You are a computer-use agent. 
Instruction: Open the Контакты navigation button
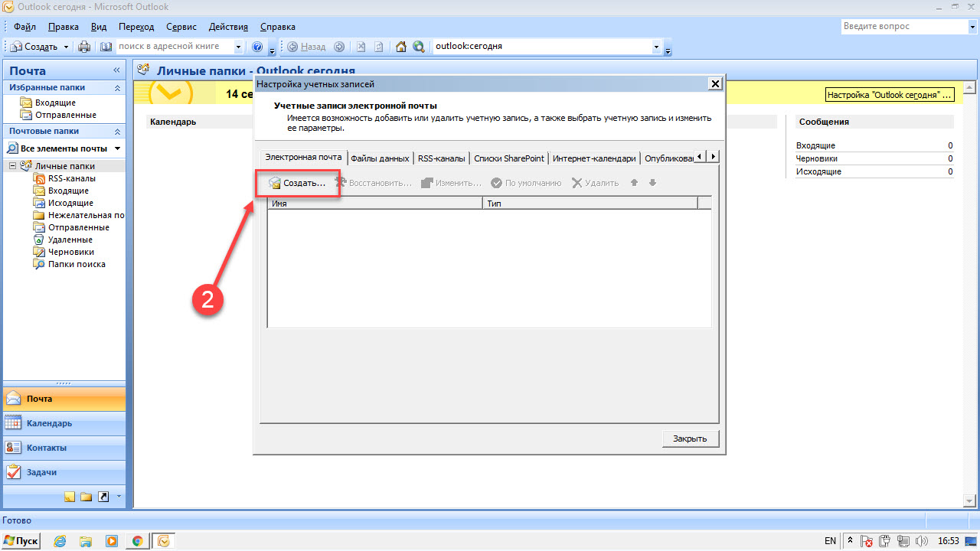[x=64, y=448]
